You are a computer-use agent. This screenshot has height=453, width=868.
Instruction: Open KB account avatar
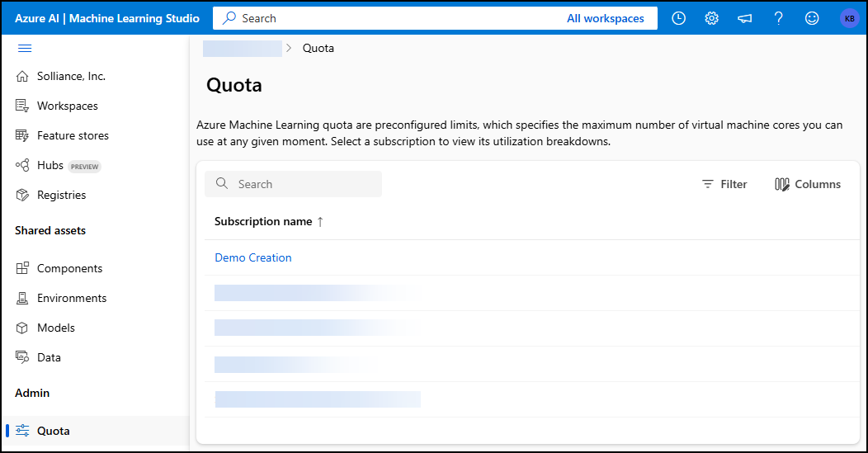coord(849,18)
